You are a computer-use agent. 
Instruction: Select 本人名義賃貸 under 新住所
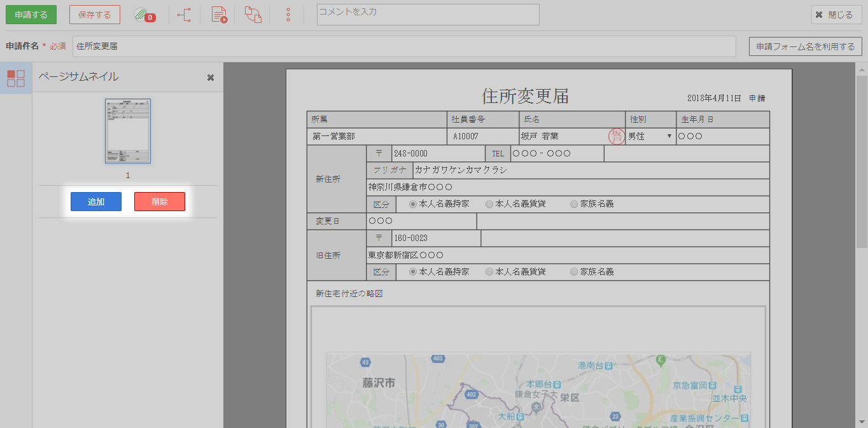point(489,204)
